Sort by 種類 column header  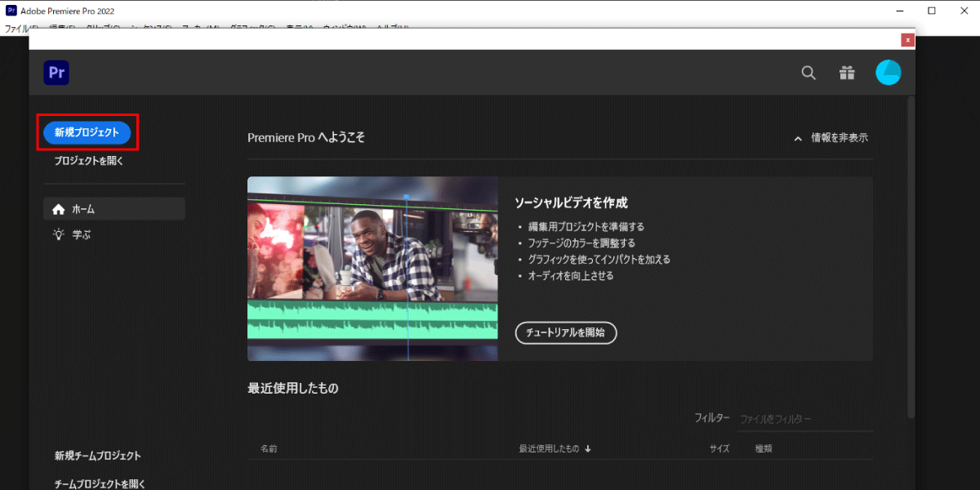pos(764,448)
